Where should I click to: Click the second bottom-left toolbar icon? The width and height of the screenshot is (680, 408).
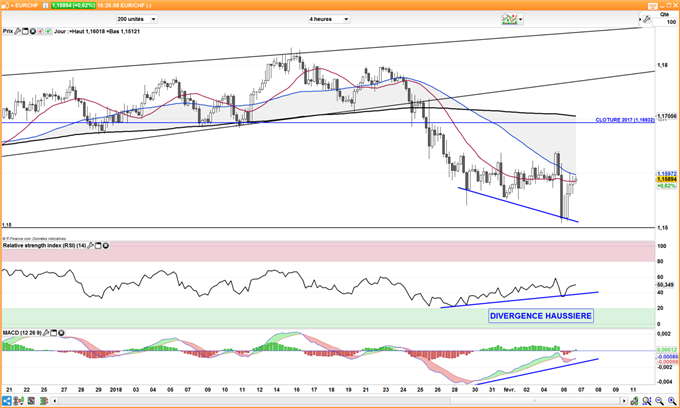(18, 401)
